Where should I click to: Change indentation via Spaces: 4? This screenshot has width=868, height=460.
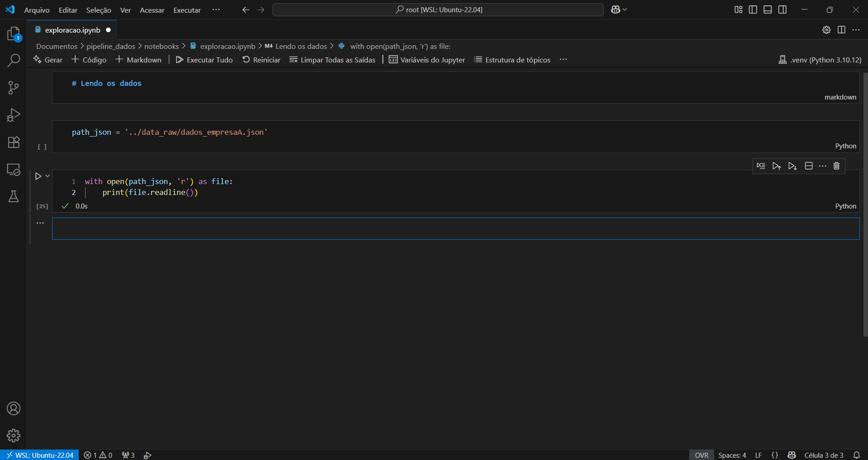pos(732,455)
